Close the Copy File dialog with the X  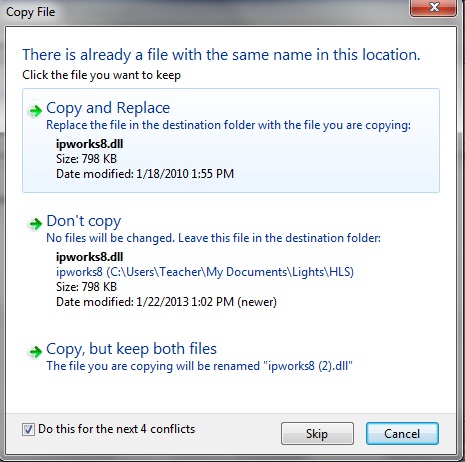tap(433, 7)
